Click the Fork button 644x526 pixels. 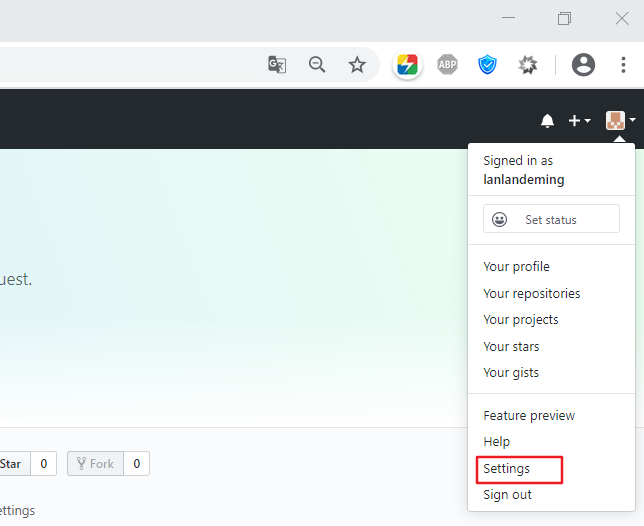pyautogui.click(x=95, y=464)
